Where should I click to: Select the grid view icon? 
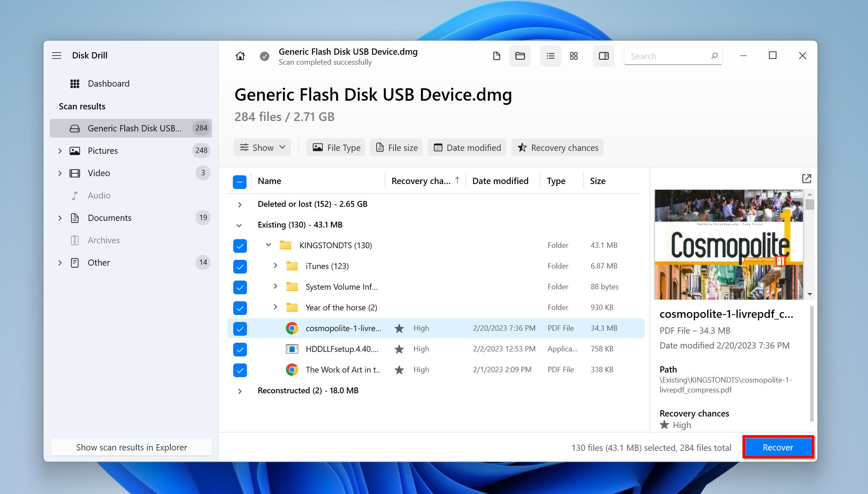coord(574,56)
